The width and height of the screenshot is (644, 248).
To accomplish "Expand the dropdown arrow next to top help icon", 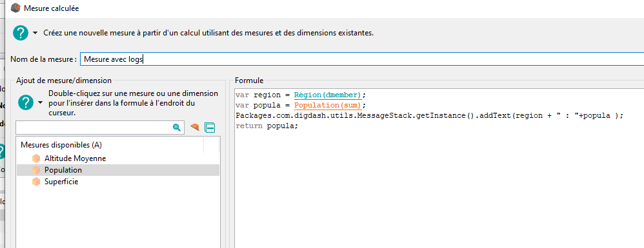I will (x=35, y=33).
